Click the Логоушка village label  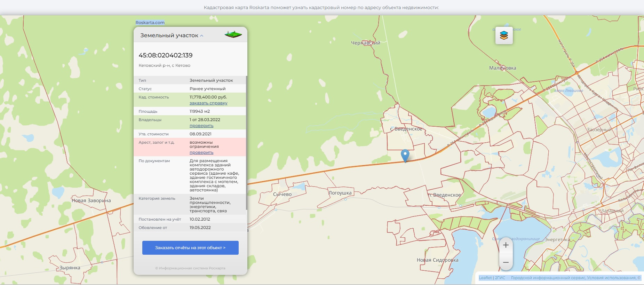click(340, 193)
